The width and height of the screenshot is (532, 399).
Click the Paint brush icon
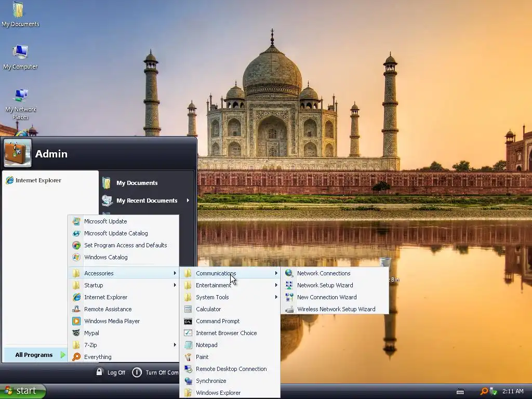coord(188,357)
